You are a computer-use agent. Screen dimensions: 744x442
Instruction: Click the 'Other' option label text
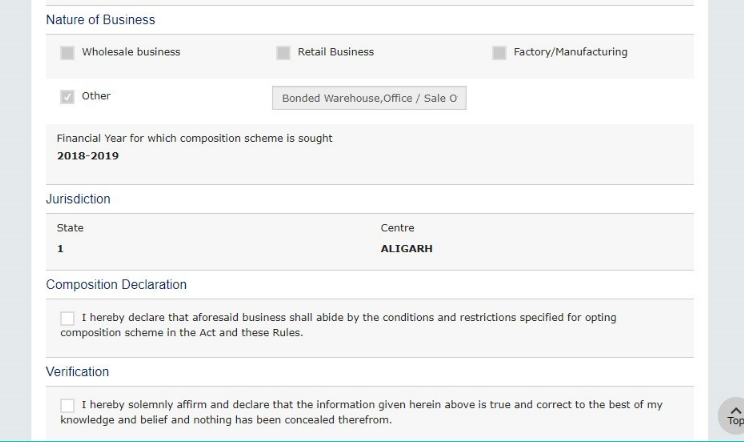click(96, 96)
